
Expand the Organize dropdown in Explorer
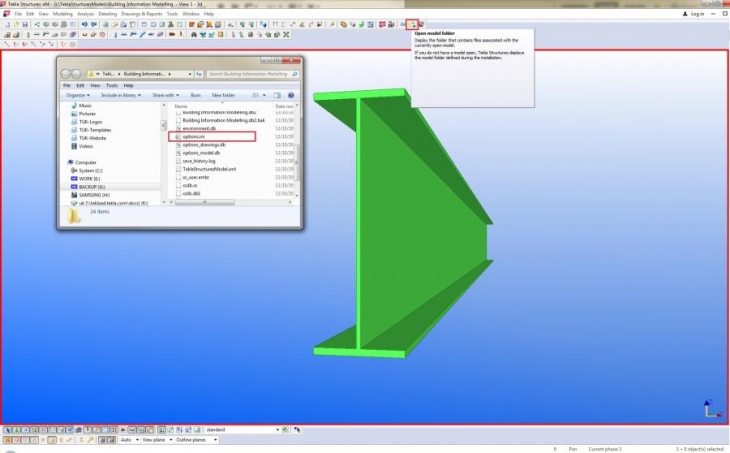(78, 95)
